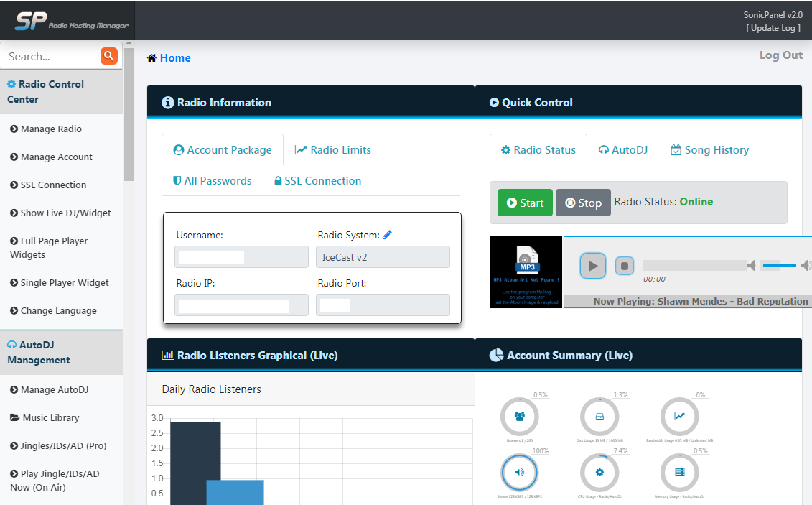Click the bar chart icon in Radio Listeners header
Image resolution: width=812 pixels, height=505 pixels.
point(167,356)
